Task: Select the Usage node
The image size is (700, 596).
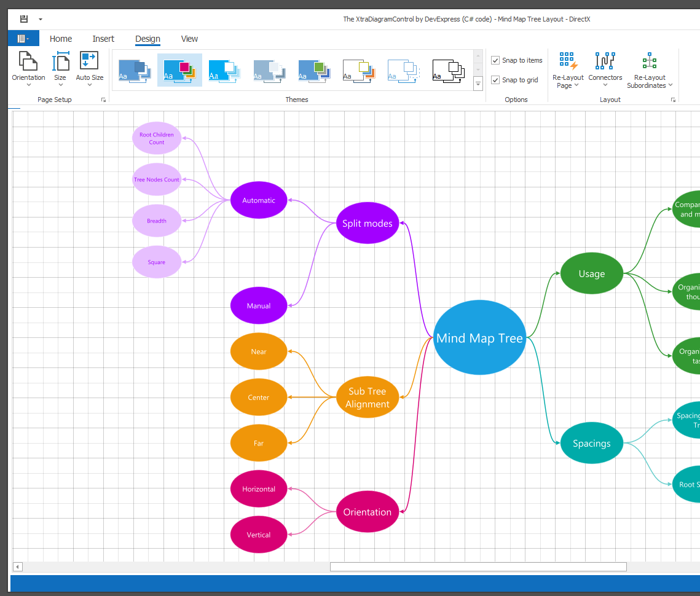Action: (591, 273)
